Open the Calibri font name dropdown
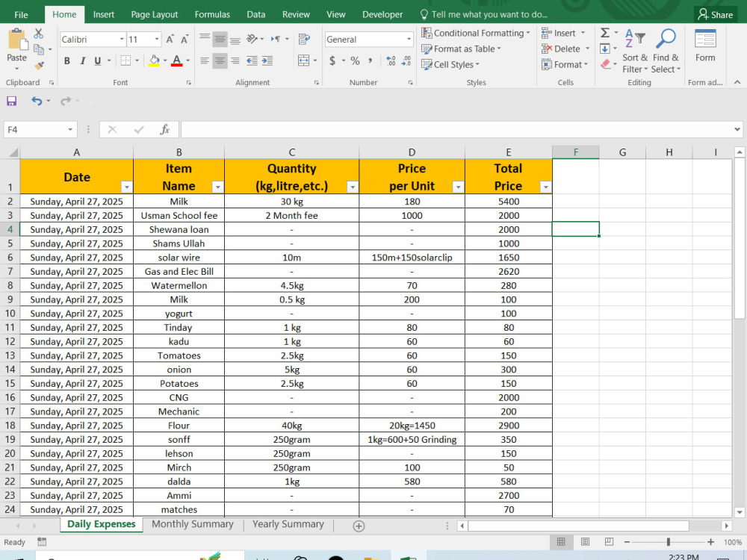This screenshot has width=747, height=560. 122,39
